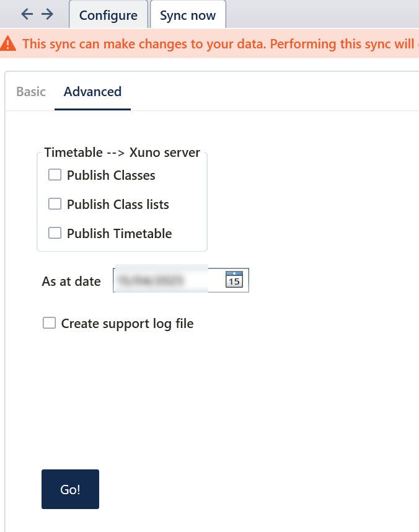The height and width of the screenshot is (532, 419).
Task: Tick Publish Class lists checkbox
Action: coord(55,204)
